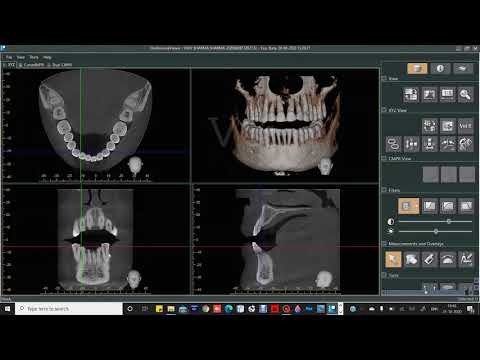Select the ruler measurement tool
This screenshot has width=480, height=360.
click(429, 259)
